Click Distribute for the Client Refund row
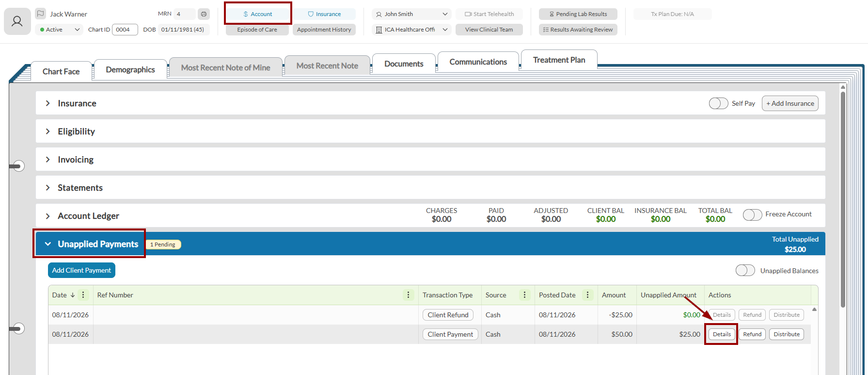The width and height of the screenshot is (868, 375). click(x=787, y=315)
